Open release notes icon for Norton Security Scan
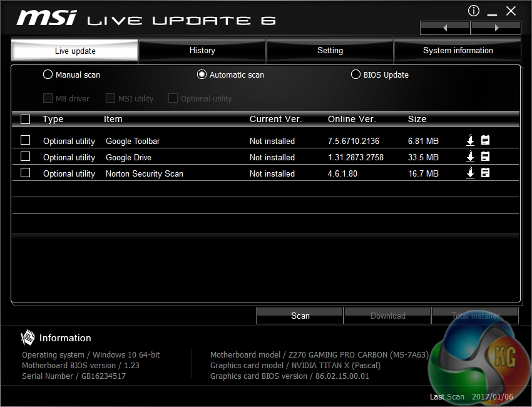The width and height of the screenshot is (532, 407). tap(485, 173)
